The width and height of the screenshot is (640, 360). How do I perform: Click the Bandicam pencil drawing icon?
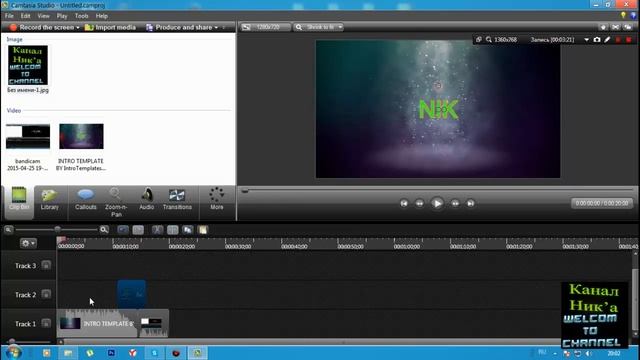pyautogui.click(x=607, y=40)
